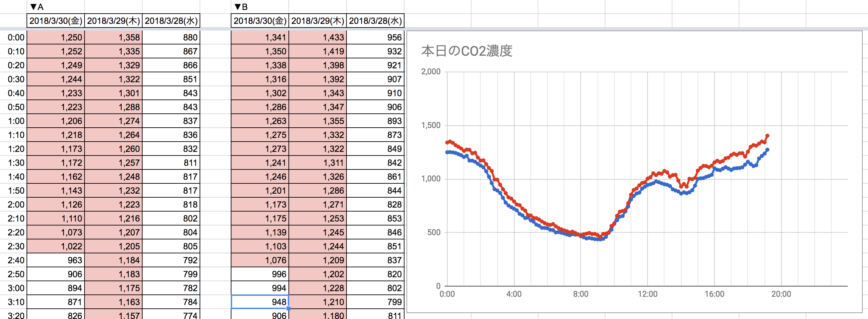This screenshot has height=319, width=868.
Task: Select the cell containing 1,433
Action: click(317, 37)
